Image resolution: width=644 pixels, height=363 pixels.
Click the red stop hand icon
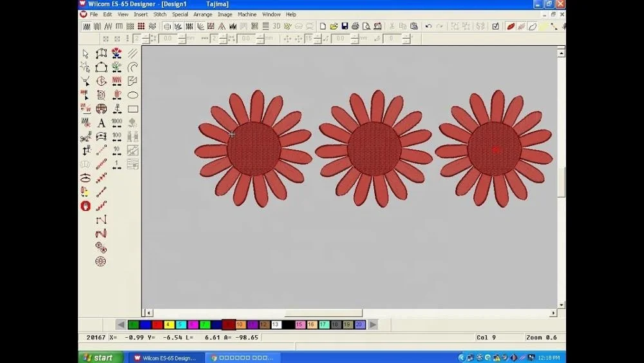86,206
